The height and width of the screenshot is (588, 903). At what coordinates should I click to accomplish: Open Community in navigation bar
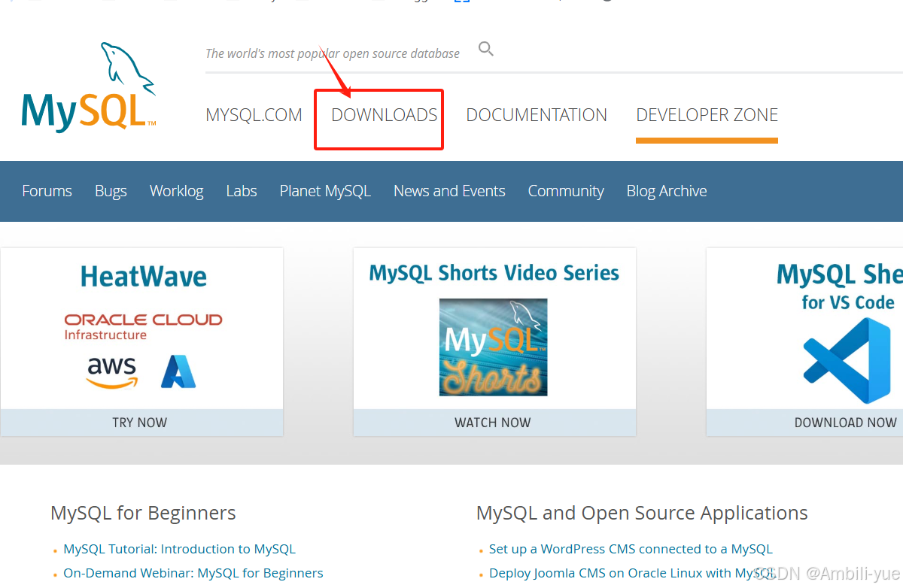click(566, 191)
